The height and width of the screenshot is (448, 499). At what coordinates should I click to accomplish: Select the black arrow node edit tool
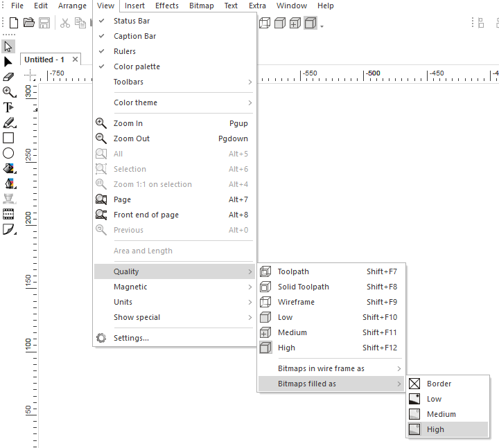point(8,62)
